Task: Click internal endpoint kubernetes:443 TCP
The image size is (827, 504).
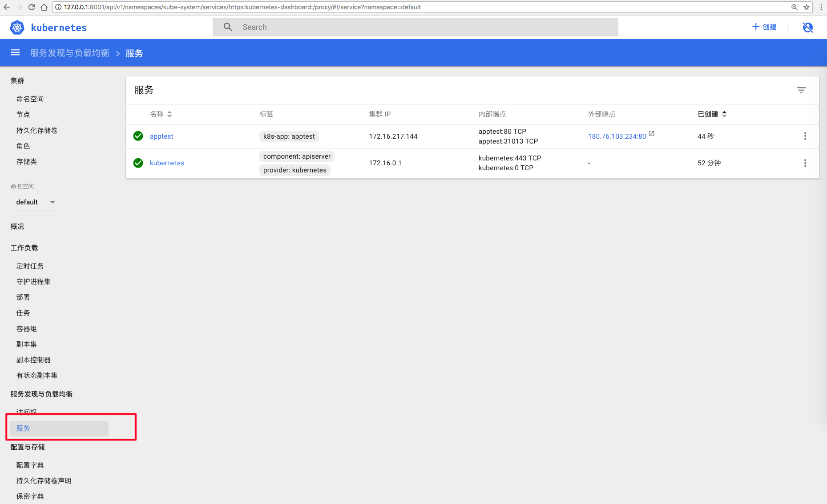Action: click(510, 158)
